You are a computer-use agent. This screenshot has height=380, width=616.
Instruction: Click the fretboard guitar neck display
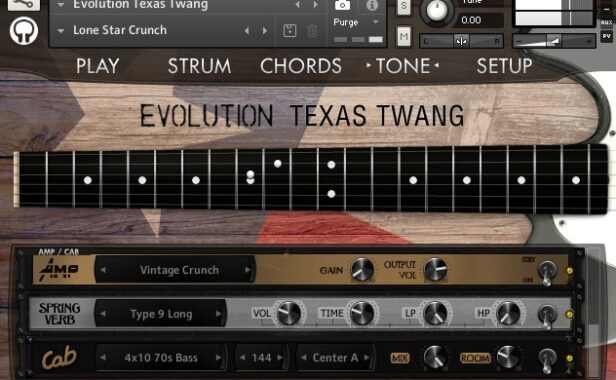(x=310, y=179)
